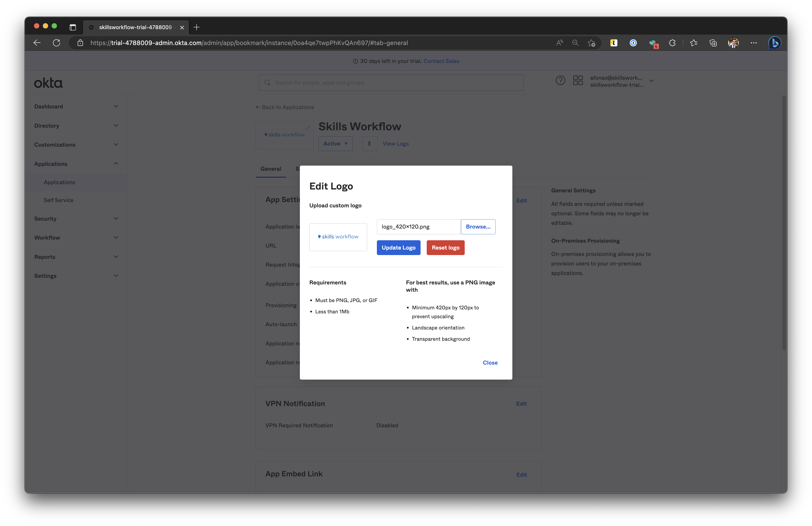Click Browse... to choose a logo file

(x=478, y=227)
